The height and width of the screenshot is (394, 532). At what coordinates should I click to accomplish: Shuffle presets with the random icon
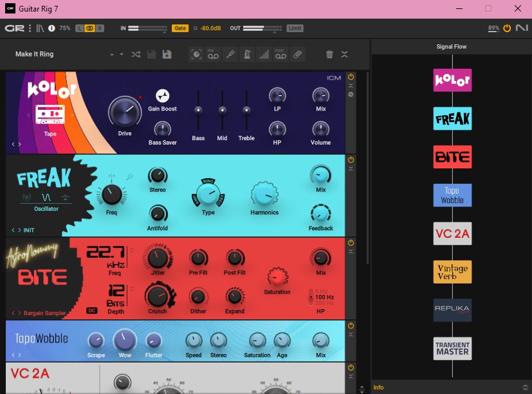136,54
